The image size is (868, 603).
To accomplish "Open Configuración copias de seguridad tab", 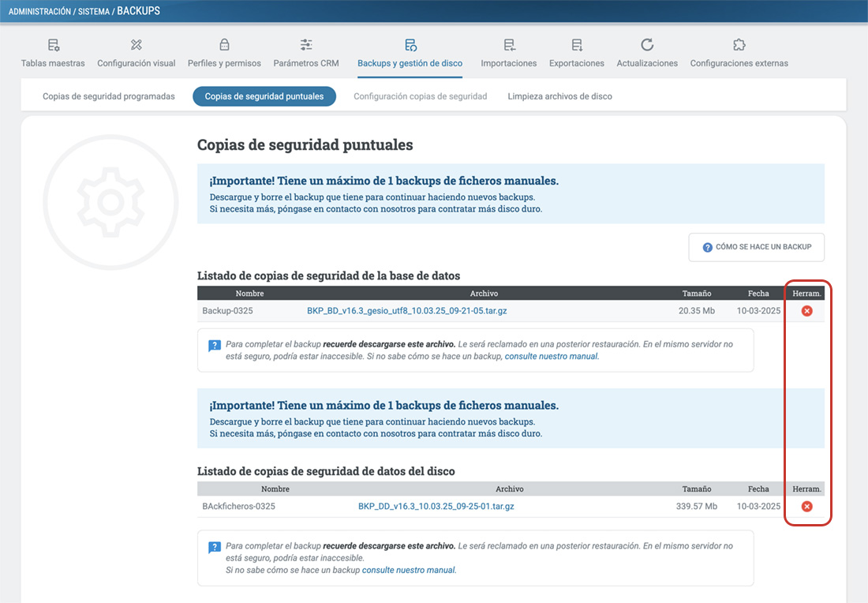I will coord(420,96).
